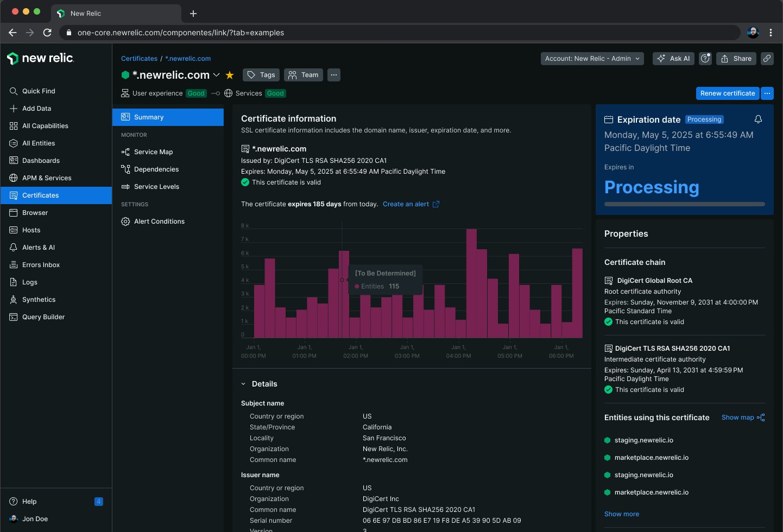Open Account New Relic Admin dropdown
The width and height of the screenshot is (783, 532).
click(x=592, y=59)
